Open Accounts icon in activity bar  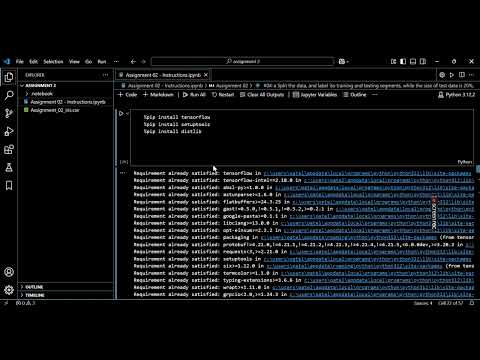pos(9,272)
